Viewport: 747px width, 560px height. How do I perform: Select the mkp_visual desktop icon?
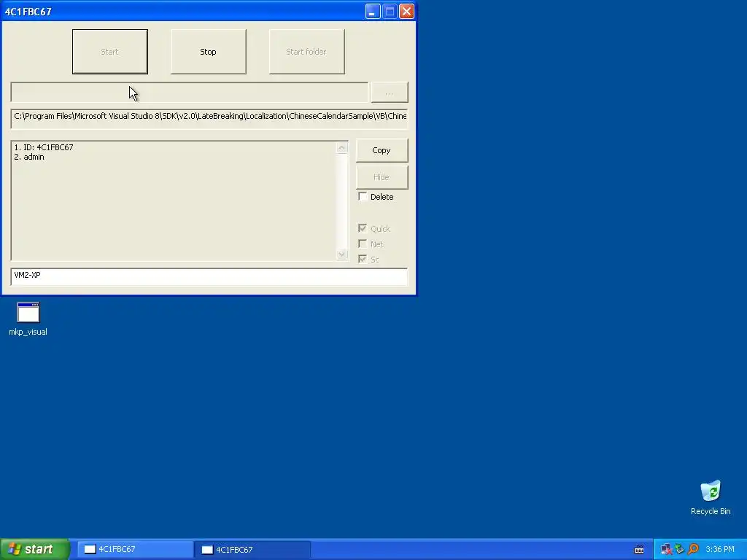click(28, 319)
